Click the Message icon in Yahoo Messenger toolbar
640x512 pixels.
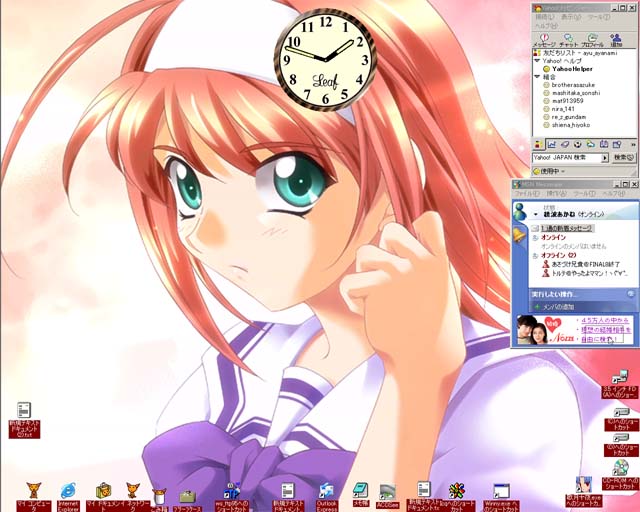tap(544, 40)
